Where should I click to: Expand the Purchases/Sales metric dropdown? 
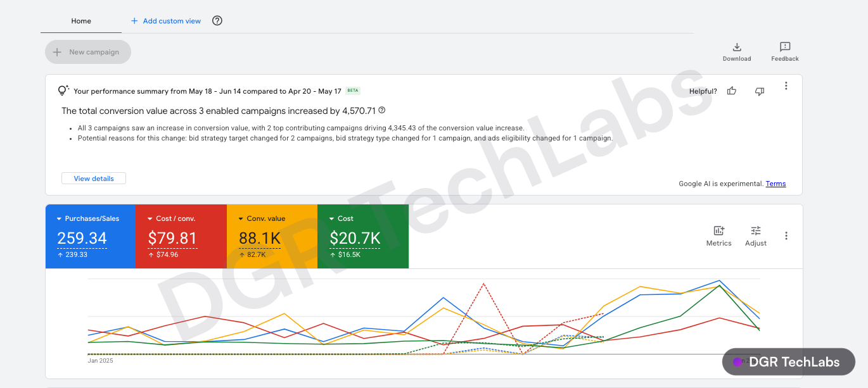[59, 219]
